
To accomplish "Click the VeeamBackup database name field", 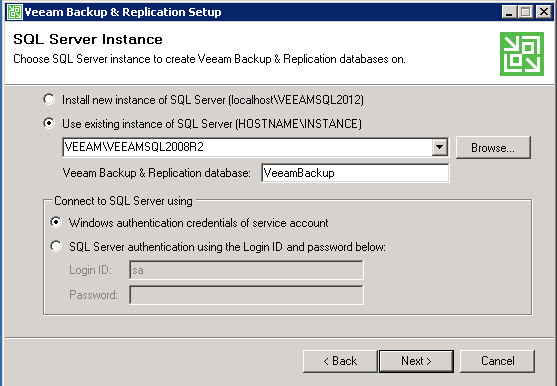I will pos(355,173).
